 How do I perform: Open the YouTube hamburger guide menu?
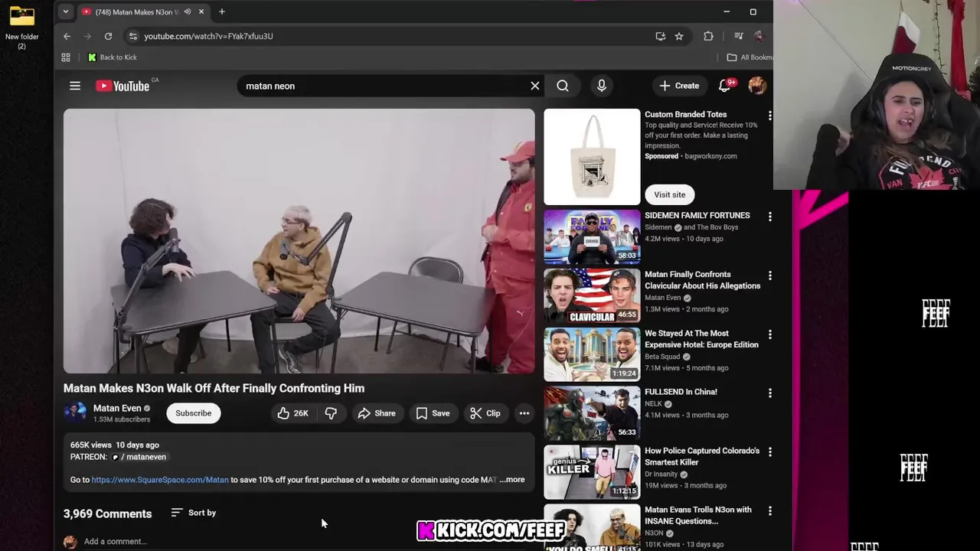[75, 86]
